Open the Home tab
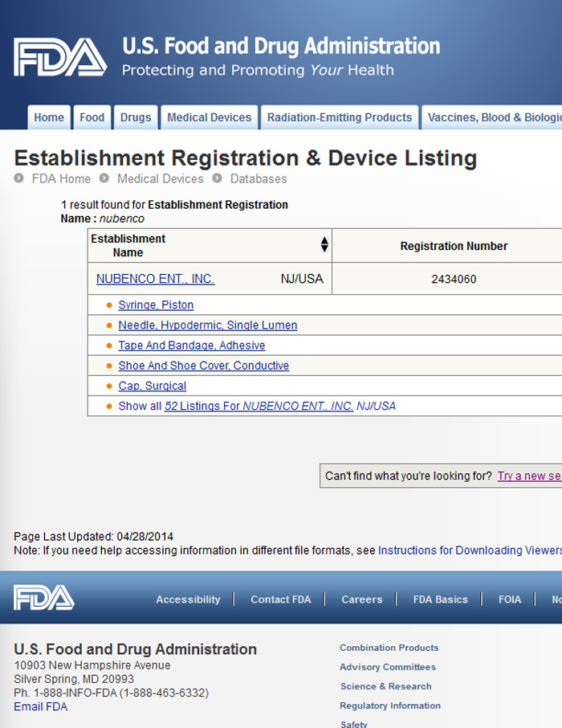Image resolution: width=562 pixels, height=728 pixels. pyautogui.click(x=49, y=117)
